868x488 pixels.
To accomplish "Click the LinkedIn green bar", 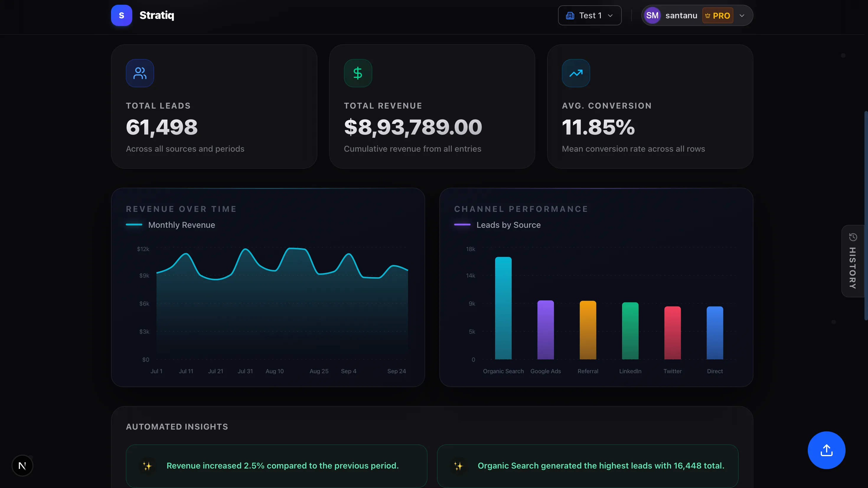I will 630,331.
